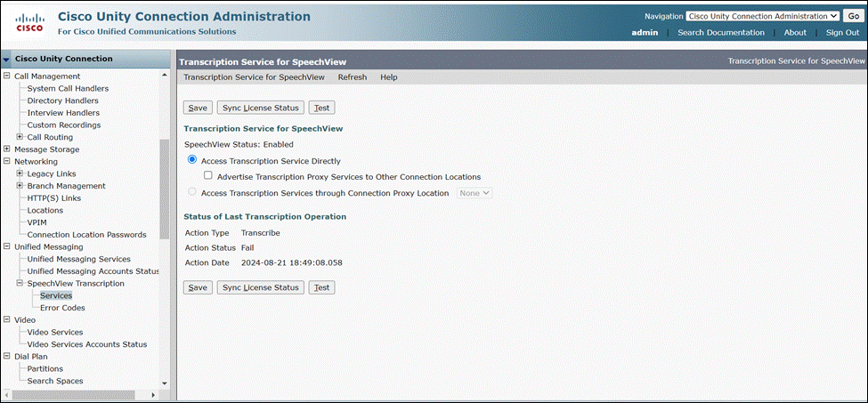This screenshot has height=403, width=868.
Task: Open Unified Messaging Accounts Status
Action: 93,270
